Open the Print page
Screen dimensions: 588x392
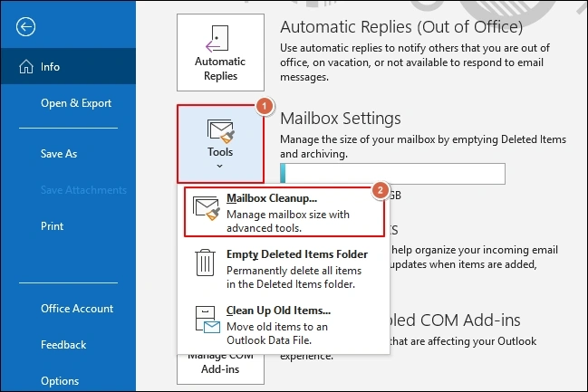tap(53, 226)
